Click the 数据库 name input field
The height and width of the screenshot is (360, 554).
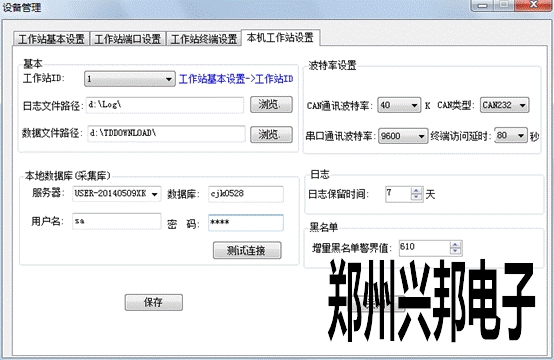246,194
